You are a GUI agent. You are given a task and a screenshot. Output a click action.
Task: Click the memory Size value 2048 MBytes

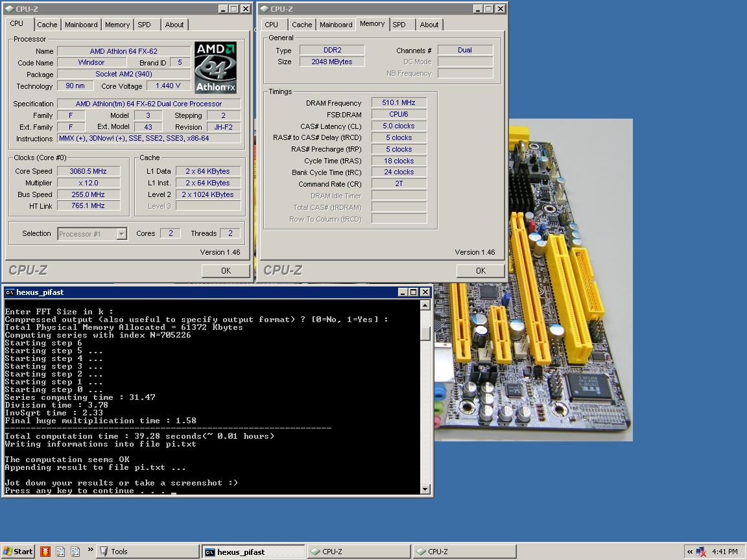click(x=332, y=62)
